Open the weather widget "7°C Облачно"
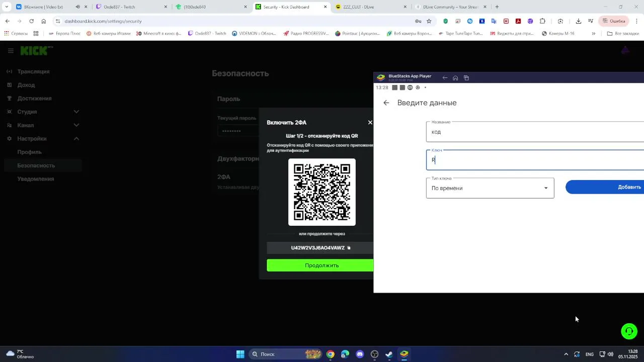 [x=19, y=354]
